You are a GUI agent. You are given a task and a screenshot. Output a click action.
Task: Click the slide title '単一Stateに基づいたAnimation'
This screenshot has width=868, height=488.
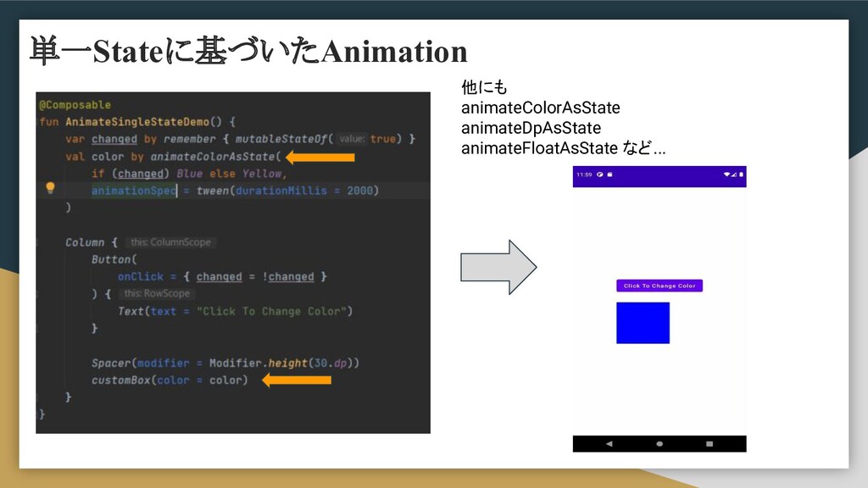tap(248, 52)
